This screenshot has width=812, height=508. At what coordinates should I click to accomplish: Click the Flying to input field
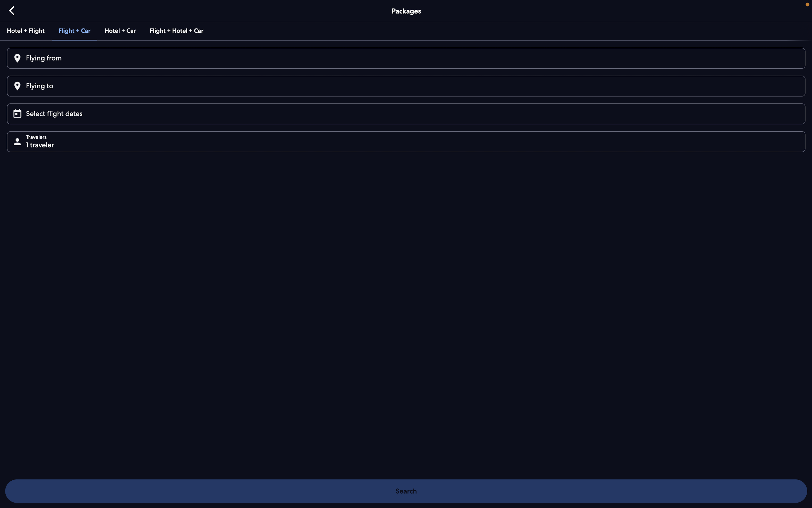coord(406,86)
